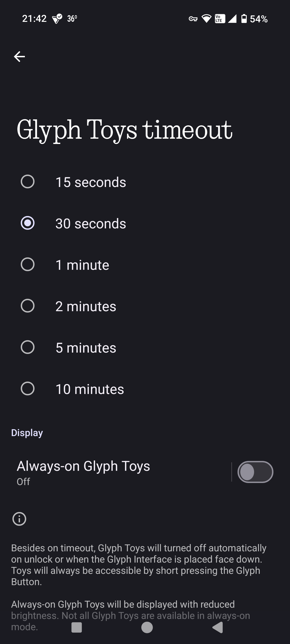
Task: Enable the Always-on Glyph Toys switch
Action: pyautogui.click(x=255, y=472)
